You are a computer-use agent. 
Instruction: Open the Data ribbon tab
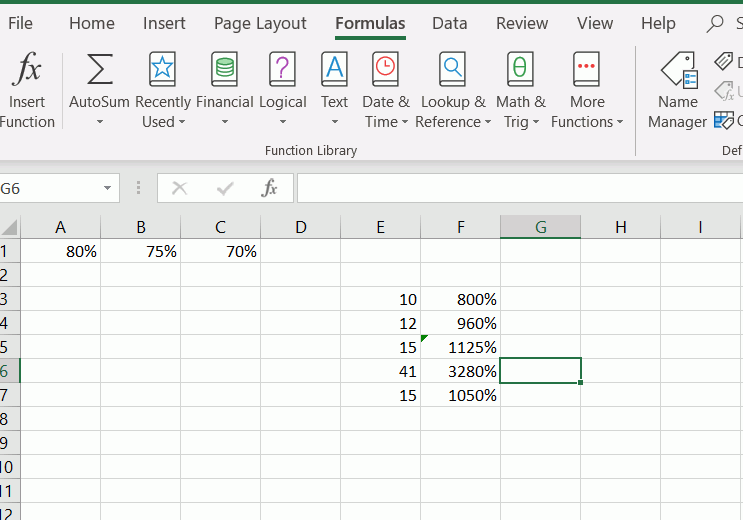(x=449, y=23)
